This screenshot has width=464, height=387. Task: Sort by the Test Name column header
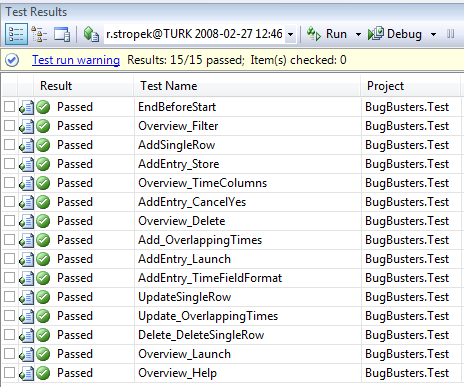[247, 86]
